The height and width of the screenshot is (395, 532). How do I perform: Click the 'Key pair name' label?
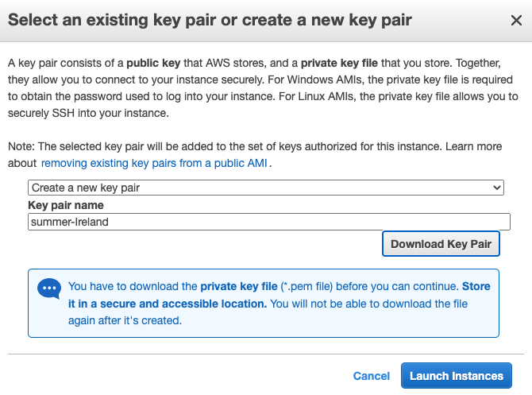tap(66, 205)
